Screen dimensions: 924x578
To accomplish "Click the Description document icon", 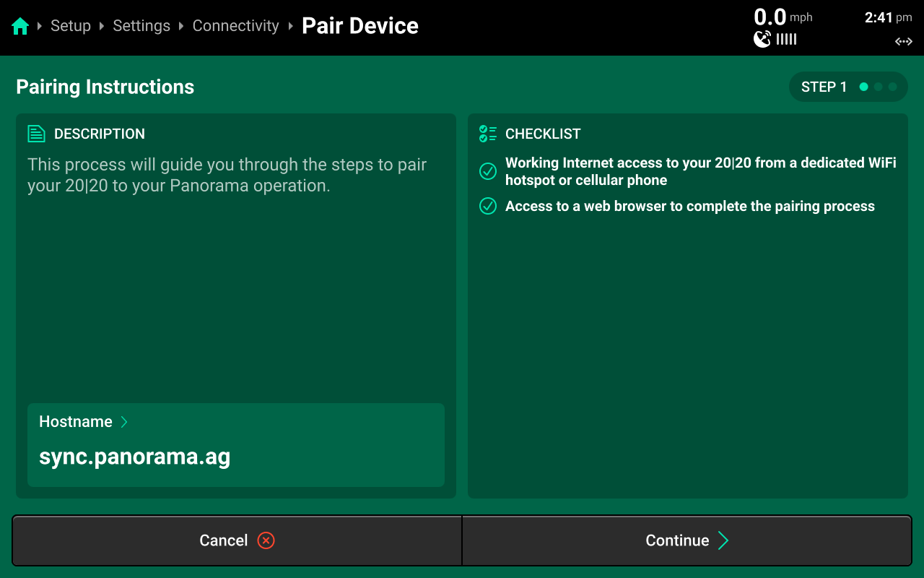I will (x=36, y=134).
